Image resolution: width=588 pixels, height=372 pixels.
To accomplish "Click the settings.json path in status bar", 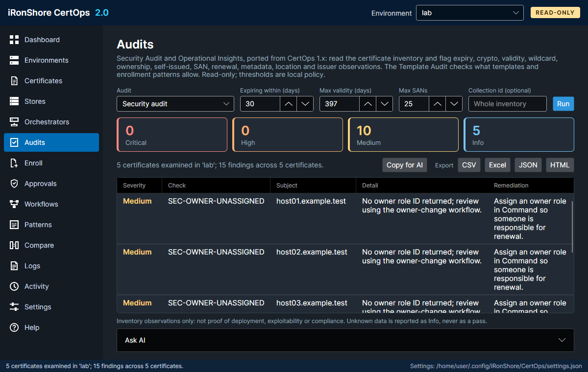I will click(496, 366).
